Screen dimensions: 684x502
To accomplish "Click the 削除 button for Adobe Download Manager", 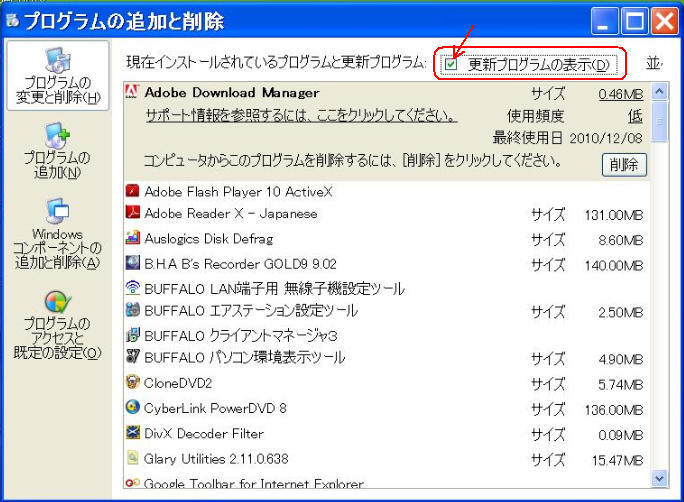I will 625,165.
